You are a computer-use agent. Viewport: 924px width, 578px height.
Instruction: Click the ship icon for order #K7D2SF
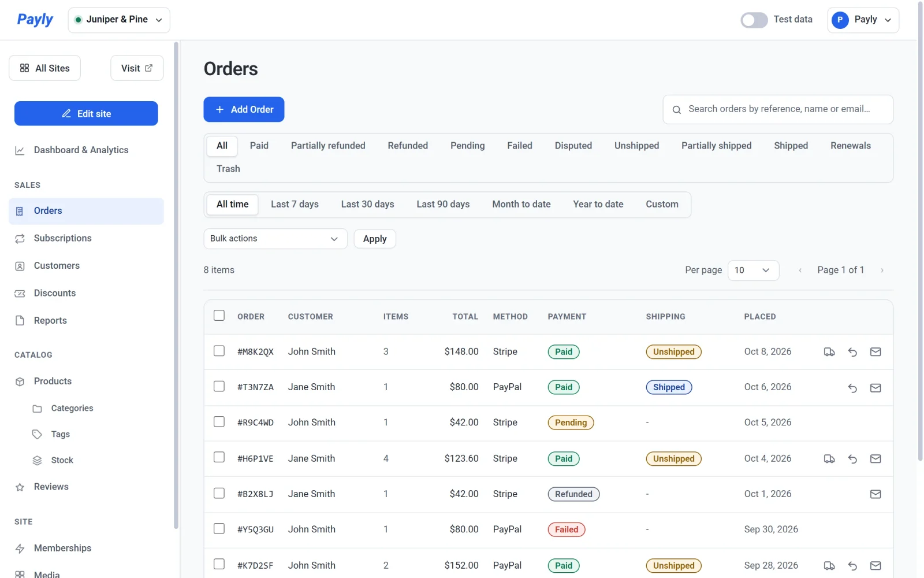[x=829, y=566]
